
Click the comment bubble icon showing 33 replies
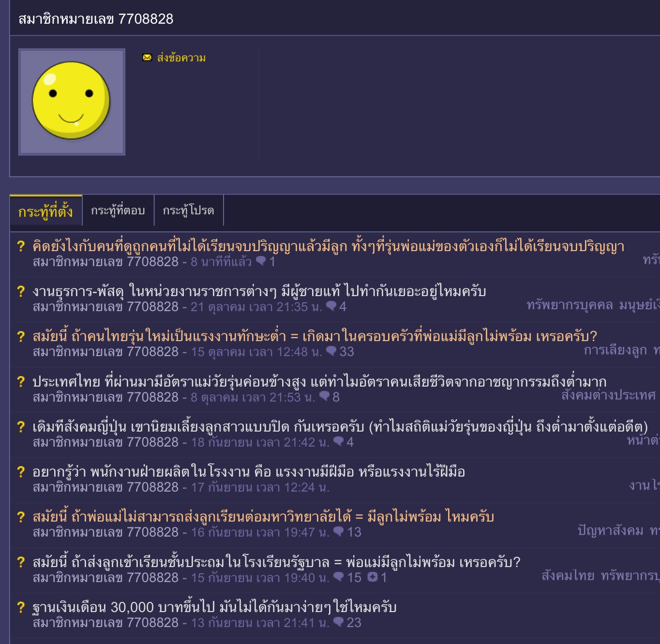coord(331,351)
